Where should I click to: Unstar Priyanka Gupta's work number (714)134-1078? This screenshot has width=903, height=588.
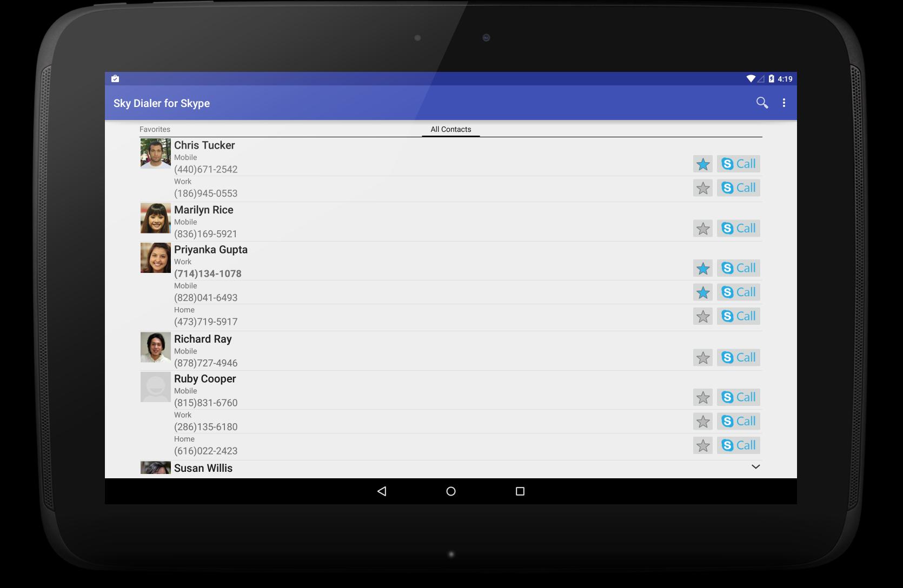point(703,268)
